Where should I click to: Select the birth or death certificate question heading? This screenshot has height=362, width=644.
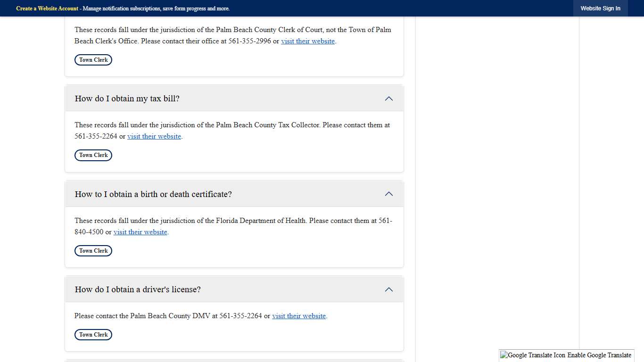pyautogui.click(x=153, y=194)
